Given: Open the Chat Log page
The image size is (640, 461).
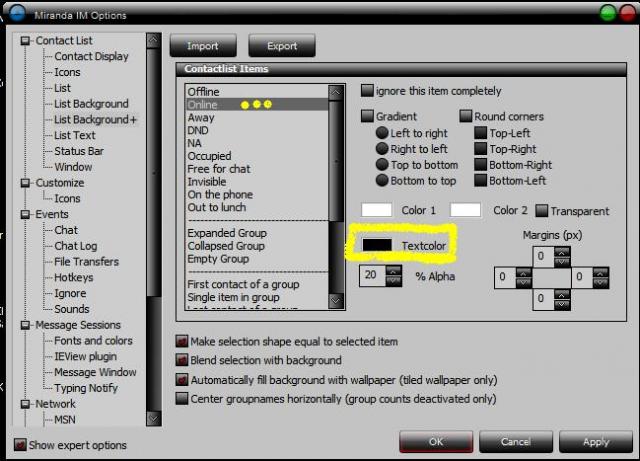Looking at the screenshot, I should tap(76, 246).
